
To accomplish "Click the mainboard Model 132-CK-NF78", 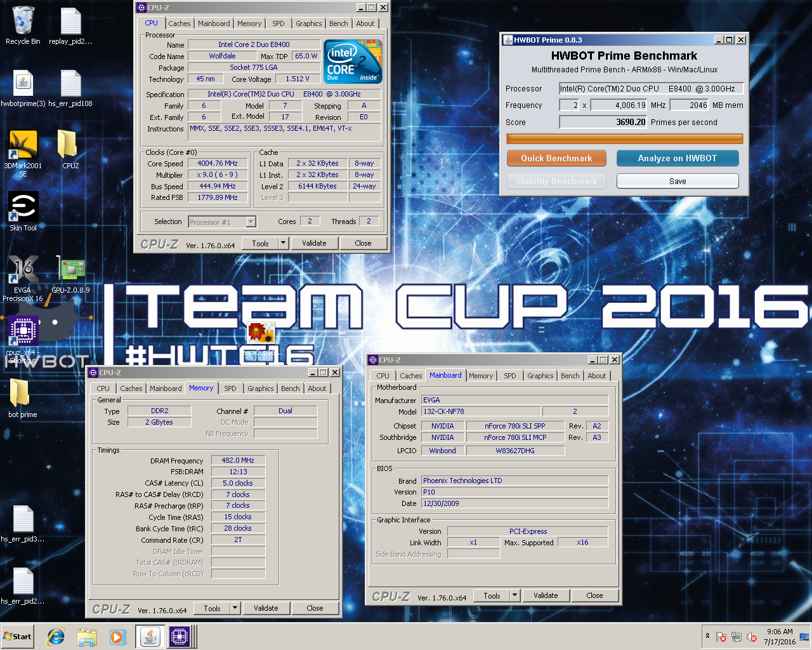I will tap(481, 411).
